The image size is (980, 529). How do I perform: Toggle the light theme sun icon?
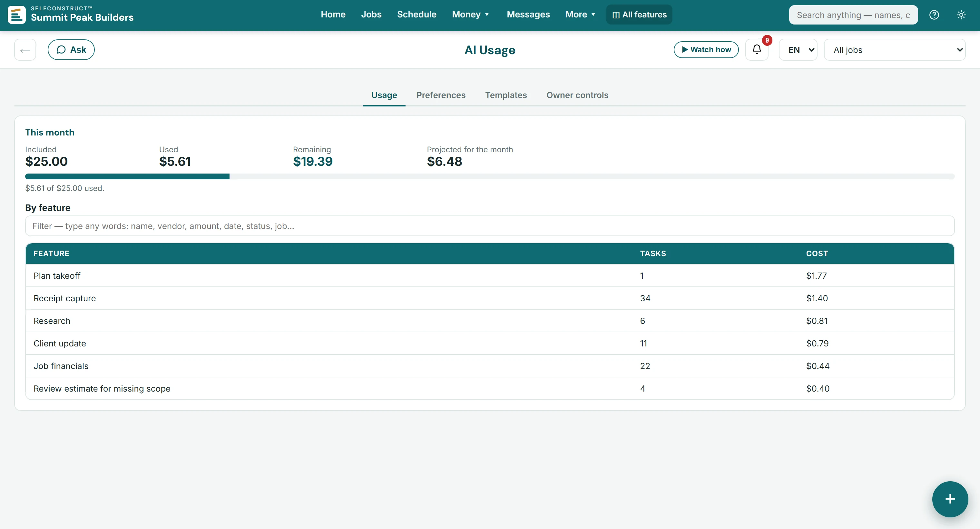coord(961,15)
